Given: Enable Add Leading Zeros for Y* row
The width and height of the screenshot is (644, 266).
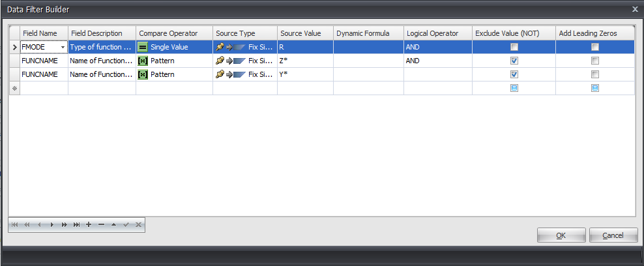Looking at the screenshot, I should (594, 74).
